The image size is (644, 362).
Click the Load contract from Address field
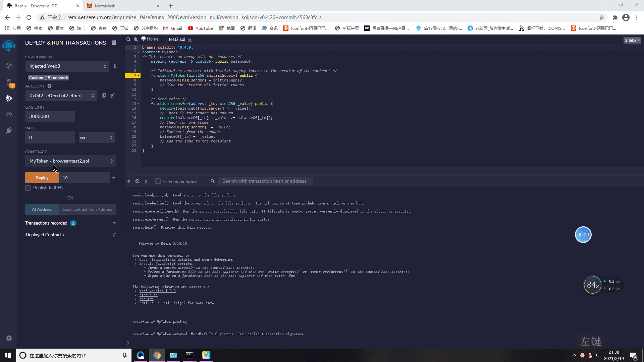87,209
